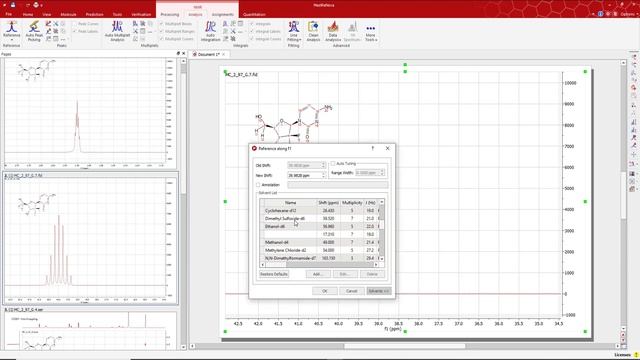Click Cancel in the Reference dialog
This screenshot has width=640, height=360.
click(351, 291)
